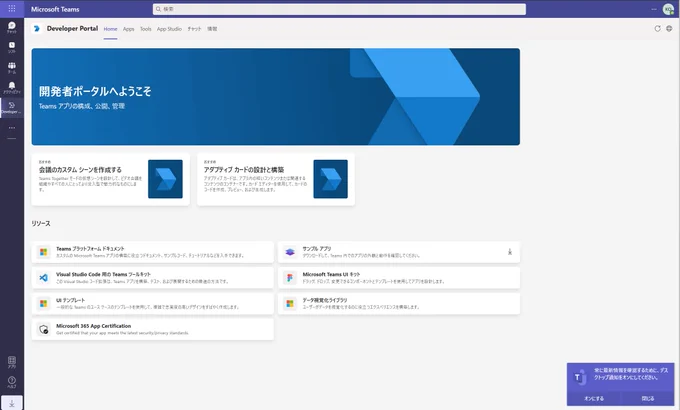680x410 pixels.
Task: Open Microsoft 365 App Certification resource
Action: click(x=153, y=329)
